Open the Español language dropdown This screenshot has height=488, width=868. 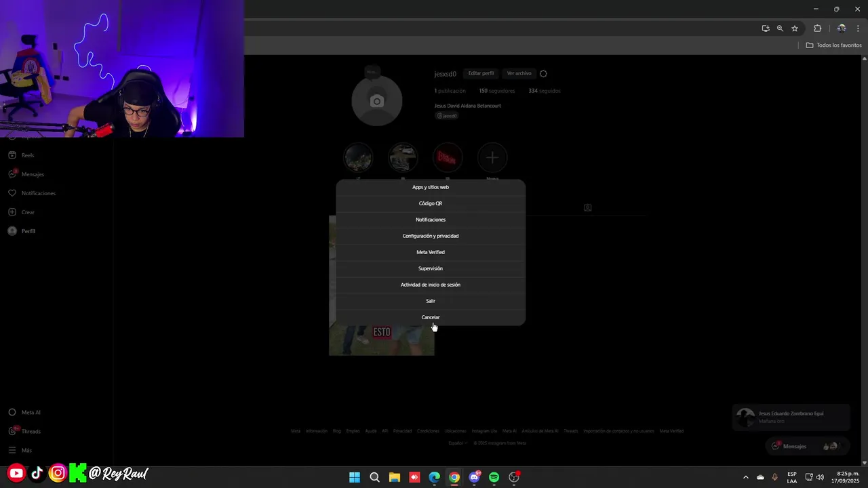458,443
